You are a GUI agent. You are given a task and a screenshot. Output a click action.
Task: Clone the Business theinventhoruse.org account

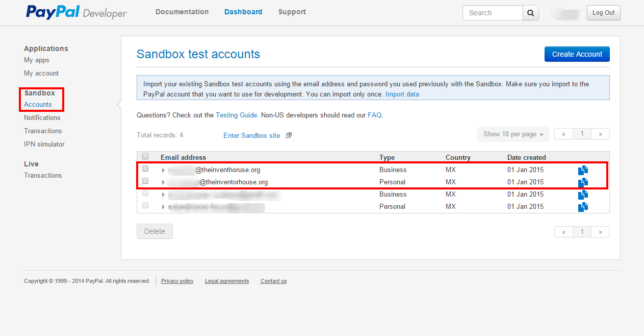pyautogui.click(x=583, y=170)
